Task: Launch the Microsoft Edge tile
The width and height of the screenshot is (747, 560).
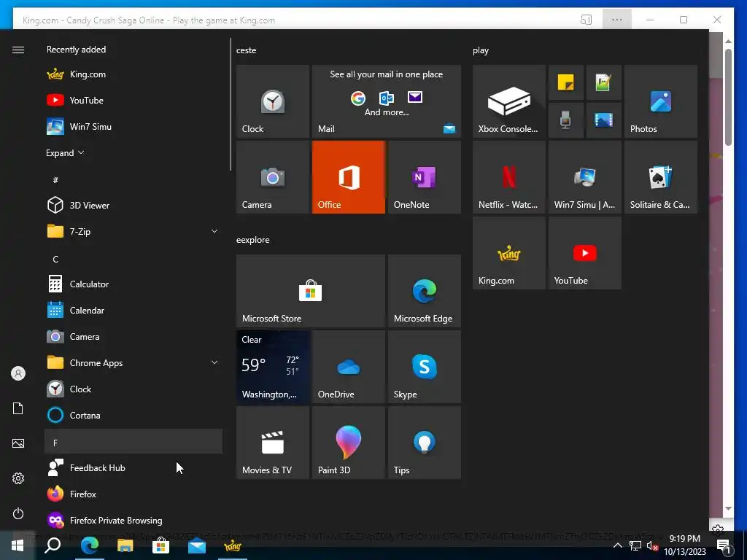Action: pyautogui.click(x=425, y=291)
